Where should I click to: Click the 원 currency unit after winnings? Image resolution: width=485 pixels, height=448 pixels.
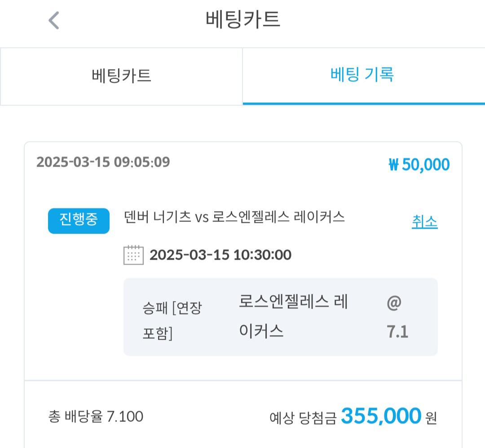(431, 418)
